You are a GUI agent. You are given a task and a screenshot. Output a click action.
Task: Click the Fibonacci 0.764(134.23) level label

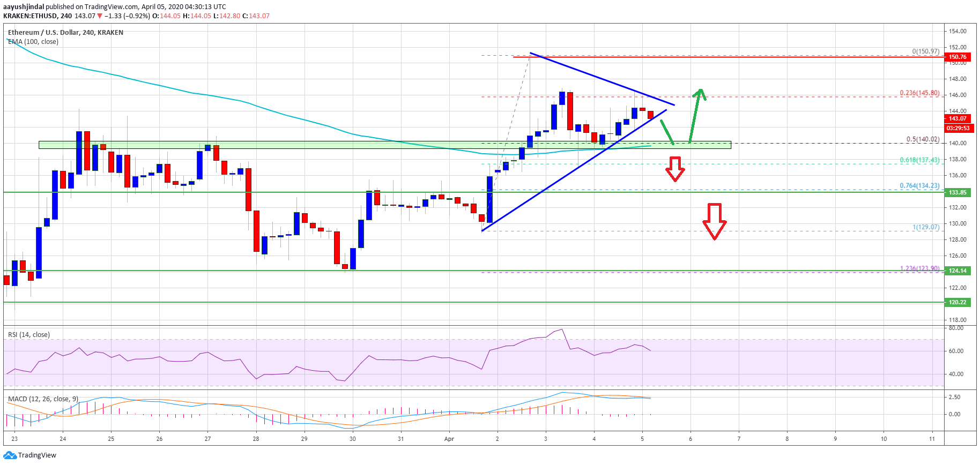point(919,186)
